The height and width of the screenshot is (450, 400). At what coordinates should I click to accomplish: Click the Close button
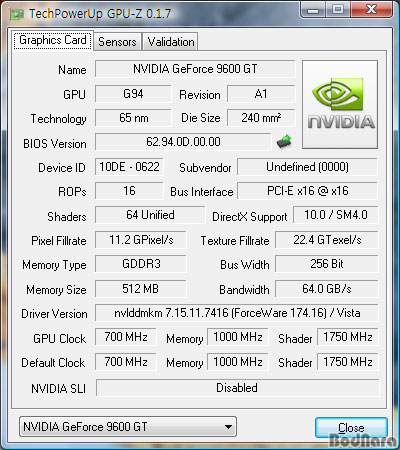351,428
